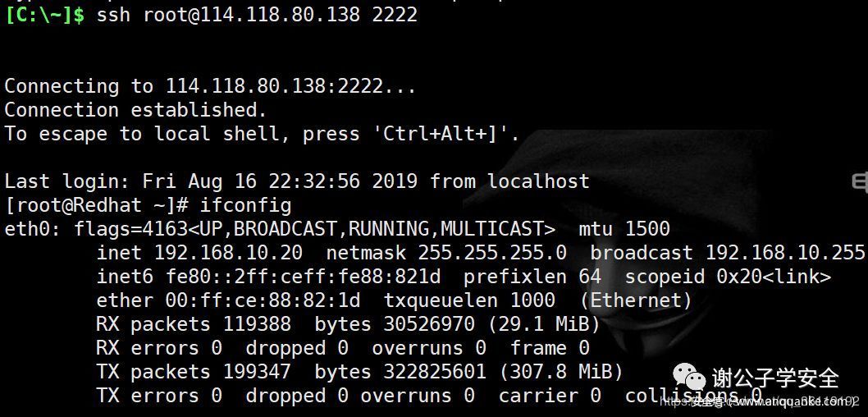Click the "Connection established." message
Screen dimensions: 868x417
click(x=135, y=110)
